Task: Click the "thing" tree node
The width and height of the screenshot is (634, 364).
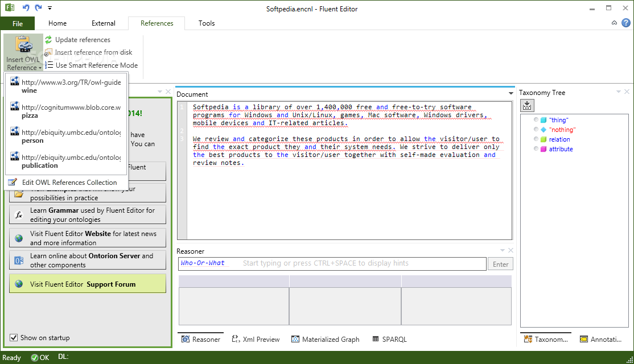Action: (x=558, y=120)
